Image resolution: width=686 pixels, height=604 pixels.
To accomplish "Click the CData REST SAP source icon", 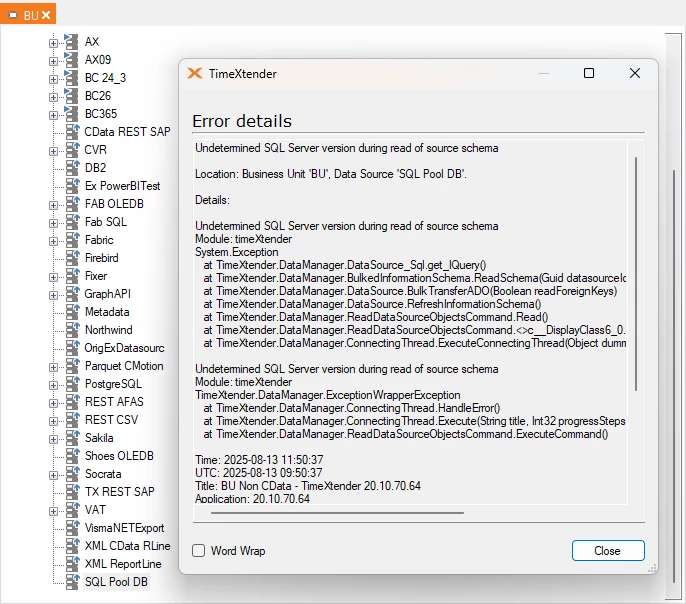I will coord(73,132).
